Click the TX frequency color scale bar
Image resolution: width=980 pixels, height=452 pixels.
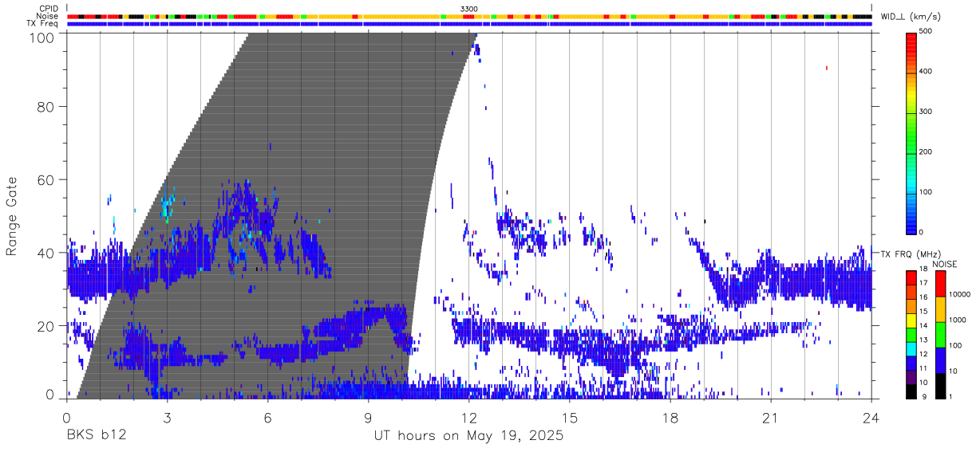point(911,335)
